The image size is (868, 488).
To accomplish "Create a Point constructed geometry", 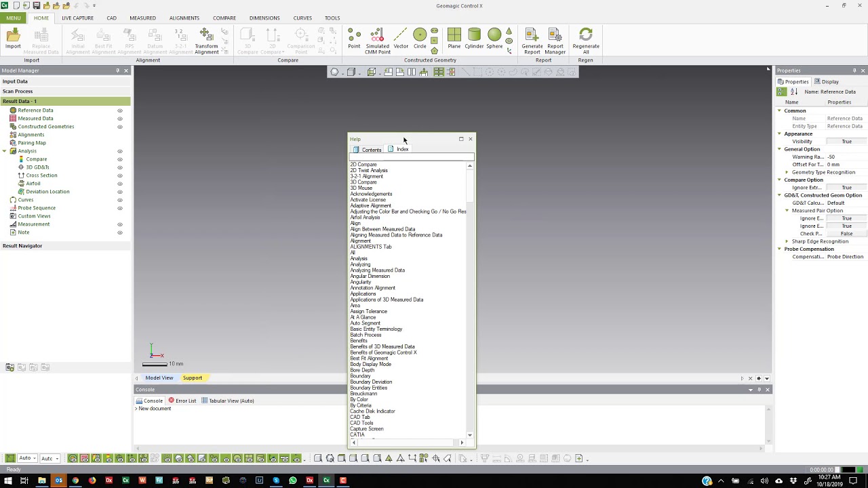I will tap(354, 39).
